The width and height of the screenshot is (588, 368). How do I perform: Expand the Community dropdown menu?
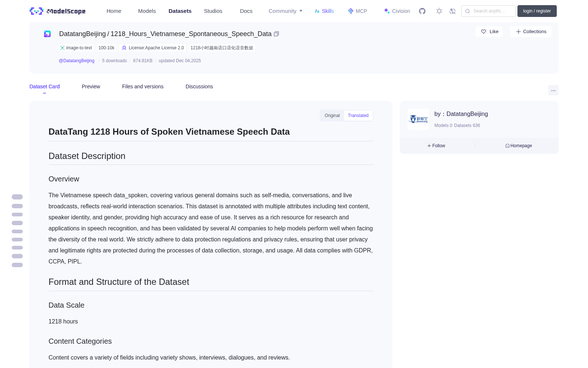(286, 11)
